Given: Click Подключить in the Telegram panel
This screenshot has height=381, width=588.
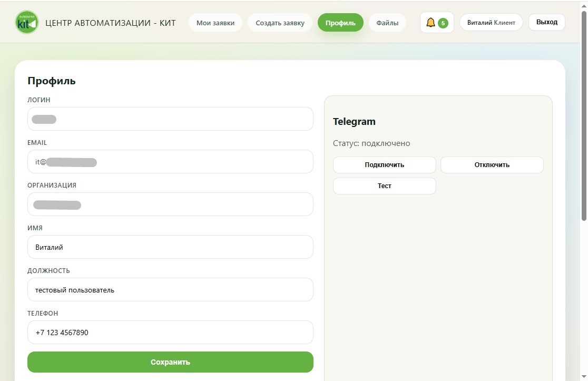Looking at the screenshot, I should (384, 165).
